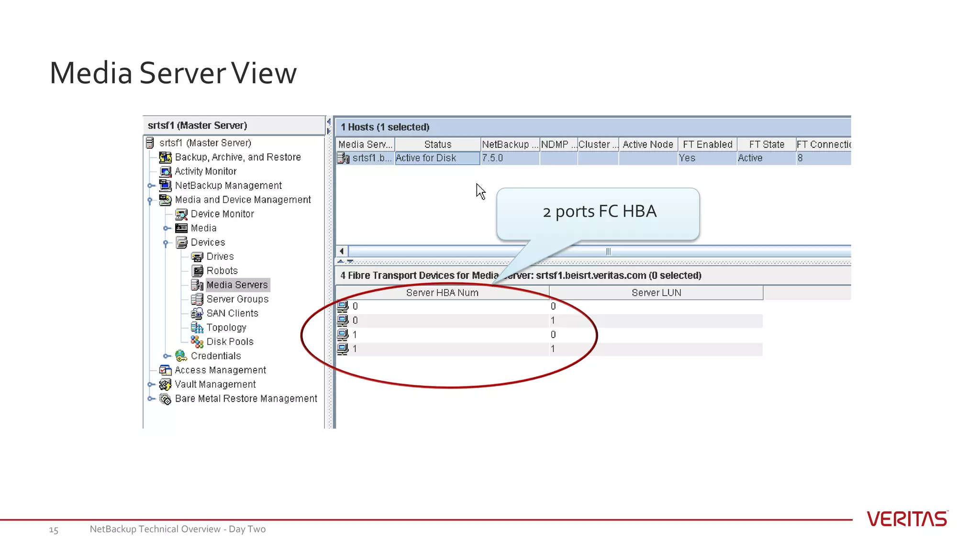The image size is (980, 551).
Task: Click device icon for HBA 0 LUN 0
Action: [x=343, y=306]
